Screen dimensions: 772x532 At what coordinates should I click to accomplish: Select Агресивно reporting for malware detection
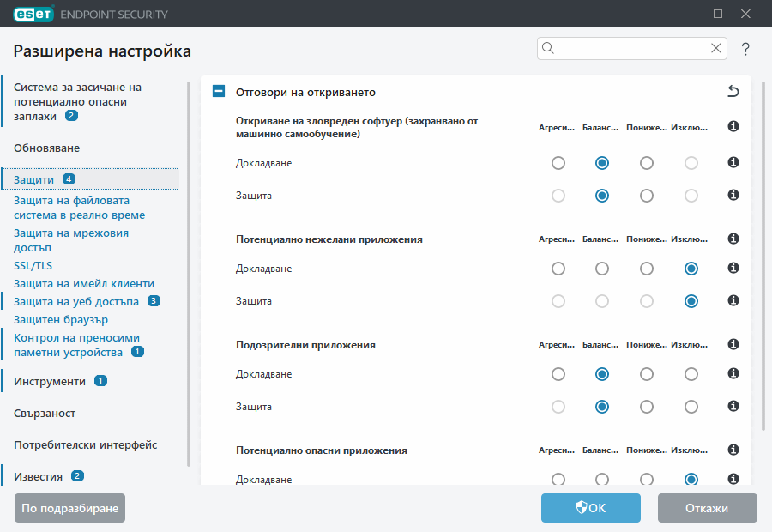point(558,162)
